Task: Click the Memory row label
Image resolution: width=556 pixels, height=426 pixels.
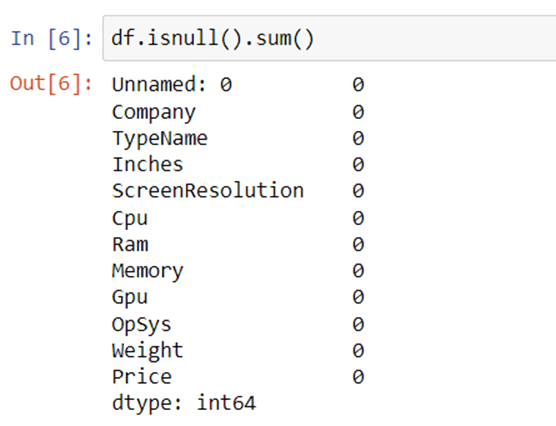Action: point(148,271)
